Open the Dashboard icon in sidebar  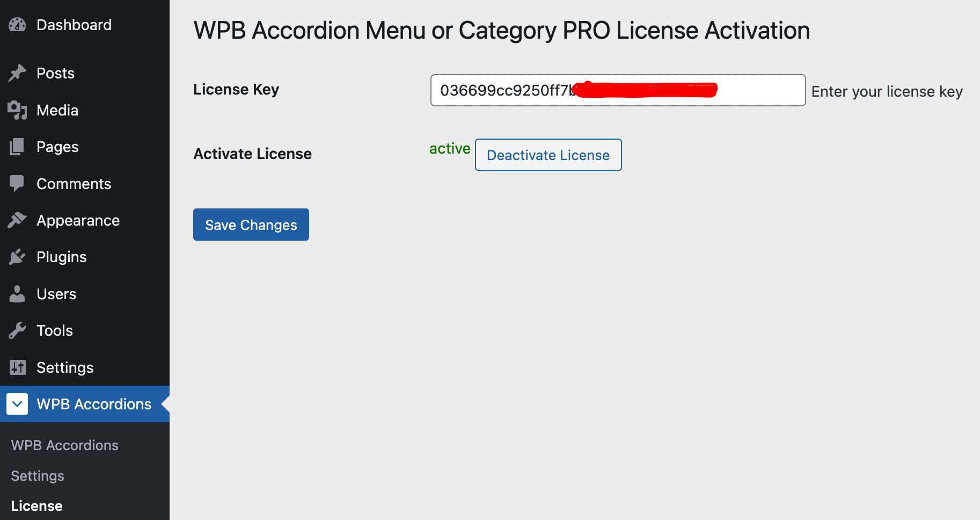coord(17,24)
